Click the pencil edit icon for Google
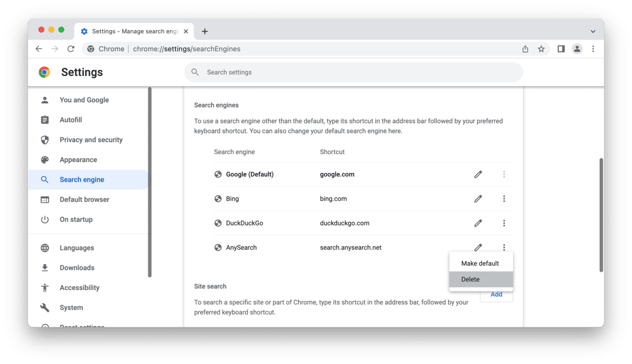 [x=478, y=174]
